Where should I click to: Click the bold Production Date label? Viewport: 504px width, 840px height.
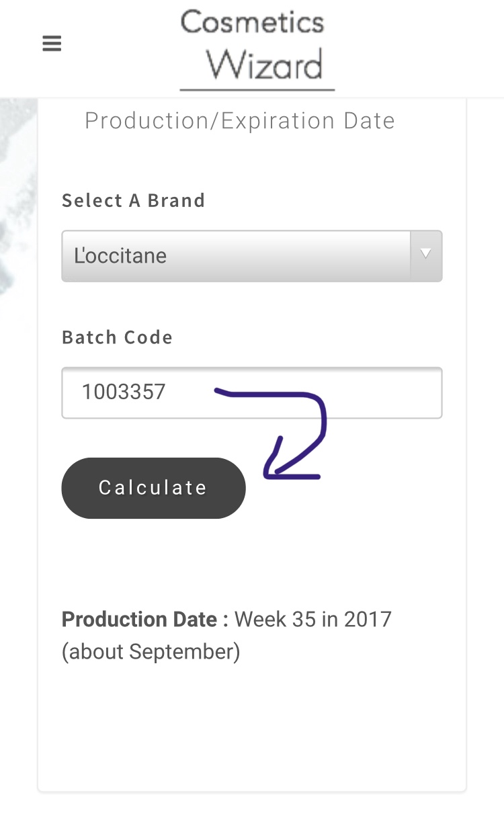tap(145, 619)
